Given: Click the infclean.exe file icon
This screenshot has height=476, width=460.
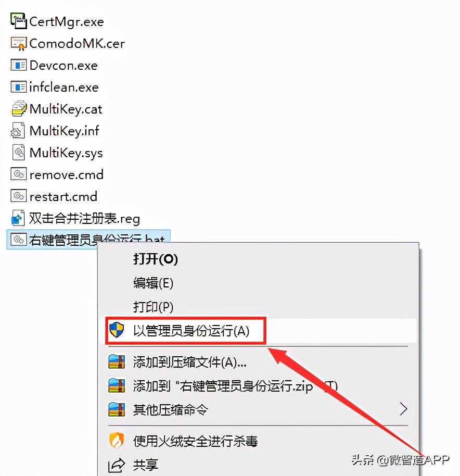Looking at the screenshot, I should pos(19,87).
